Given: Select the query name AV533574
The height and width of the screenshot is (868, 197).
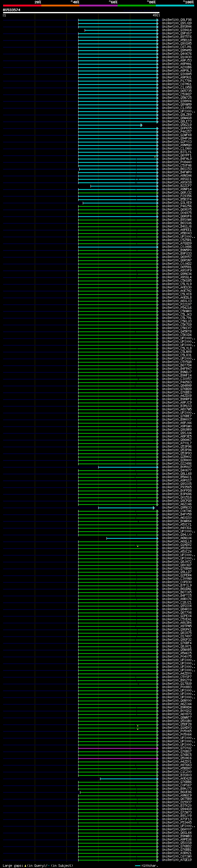Looking at the screenshot, I should click(x=11, y=10).
